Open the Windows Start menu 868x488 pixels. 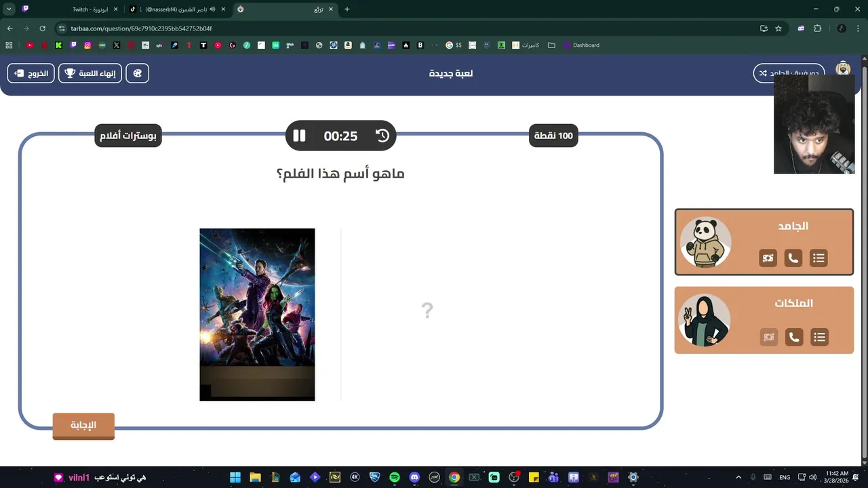click(235, 477)
